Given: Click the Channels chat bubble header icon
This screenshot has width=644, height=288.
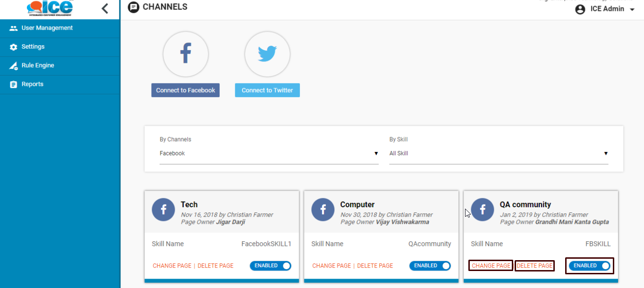Looking at the screenshot, I should coord(134,7).
